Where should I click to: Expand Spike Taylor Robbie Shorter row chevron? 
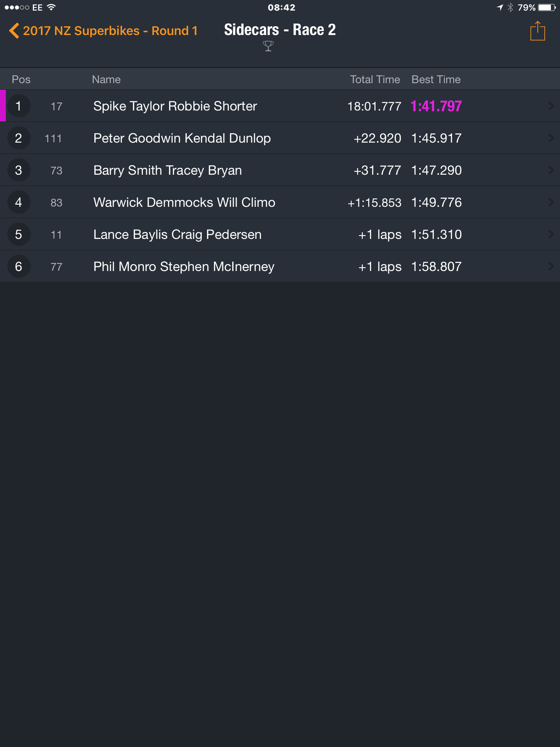click(x=551, y=106)
